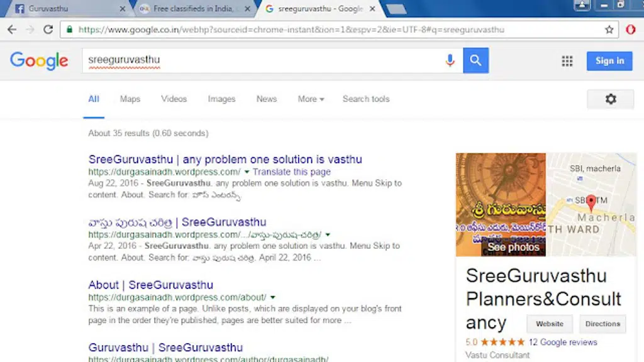Click the Google logo
This screenshot has width=644, height=362.
click(x=39, y=61)
